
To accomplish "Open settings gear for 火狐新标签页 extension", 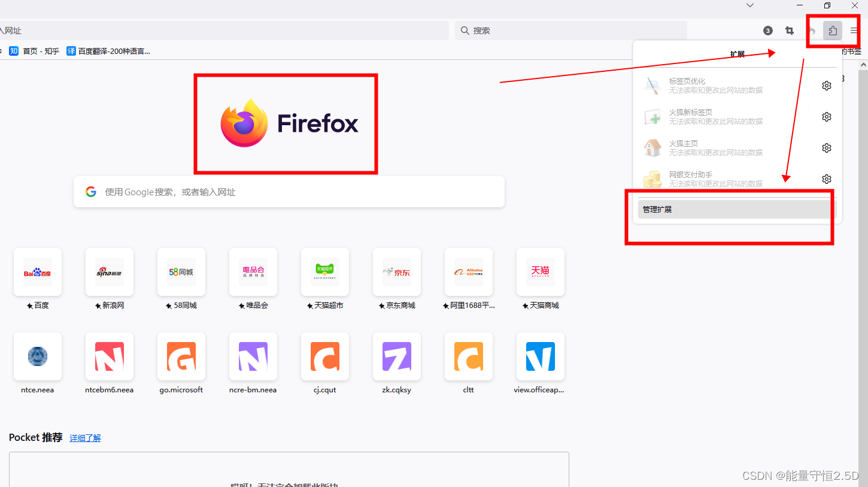I will click(827, 117).
